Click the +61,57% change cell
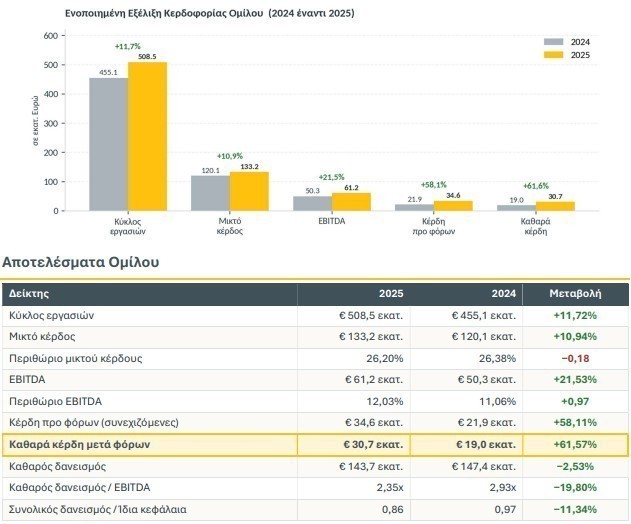 click(577, 444)
